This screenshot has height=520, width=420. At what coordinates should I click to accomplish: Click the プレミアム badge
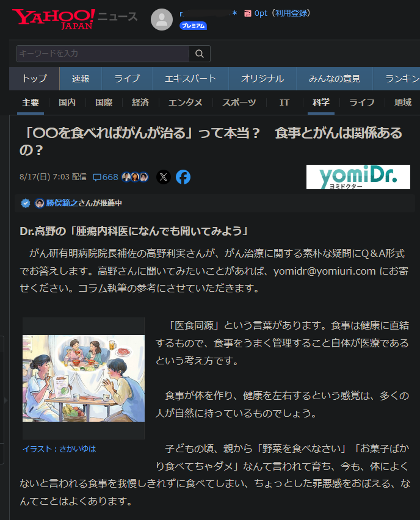[x=193, y=26]
